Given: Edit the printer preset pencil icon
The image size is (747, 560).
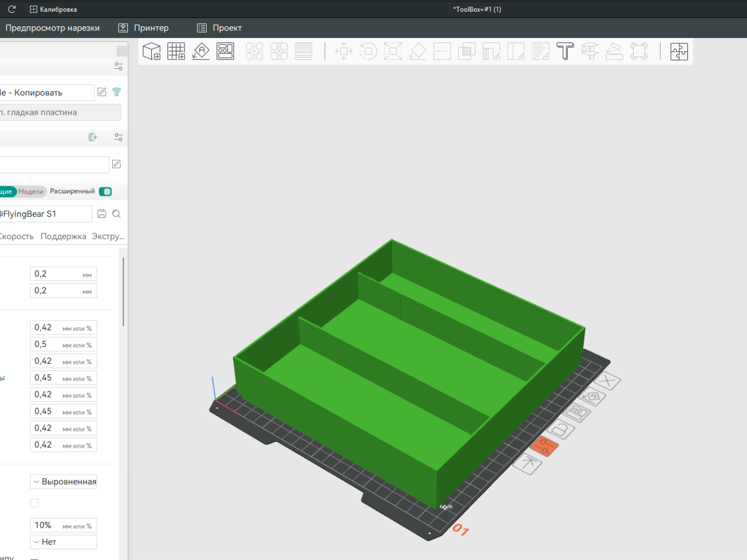Looking at the screenshot, I should (x=102, y=92).
